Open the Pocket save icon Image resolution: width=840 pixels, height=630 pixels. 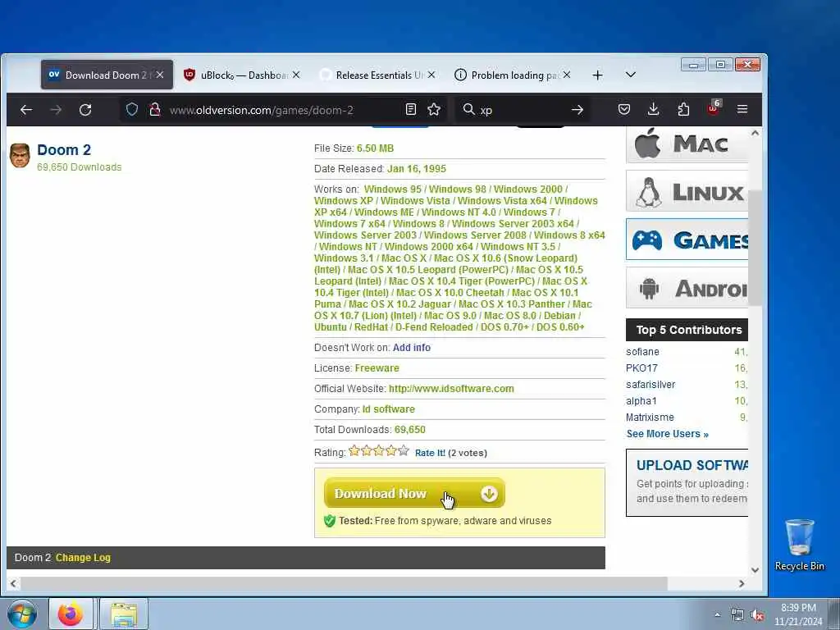tap(624, 109)
